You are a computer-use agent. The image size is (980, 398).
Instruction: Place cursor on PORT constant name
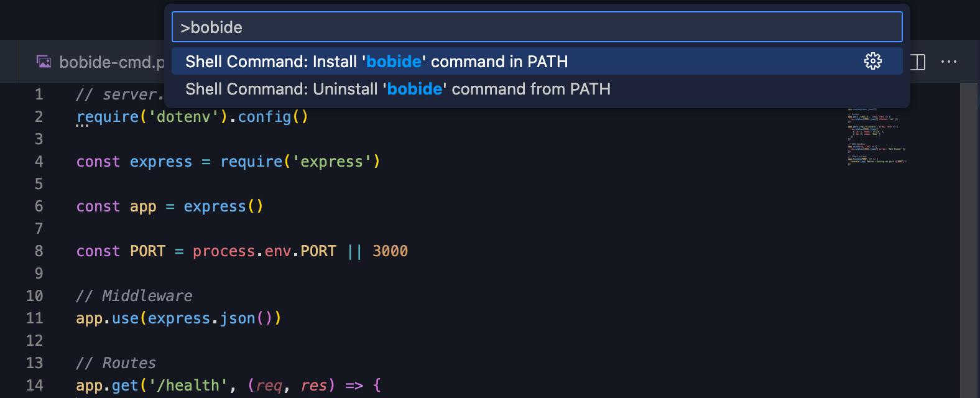(147, 251)
